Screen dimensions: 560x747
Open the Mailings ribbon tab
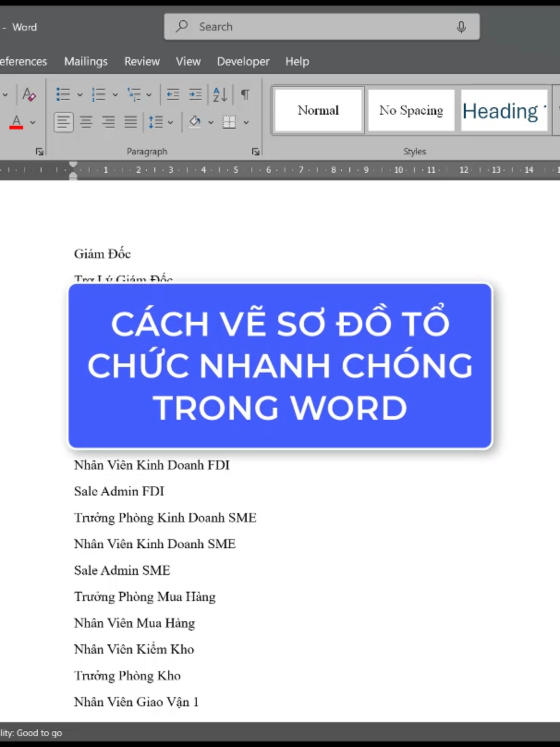[x=86, y=61]
